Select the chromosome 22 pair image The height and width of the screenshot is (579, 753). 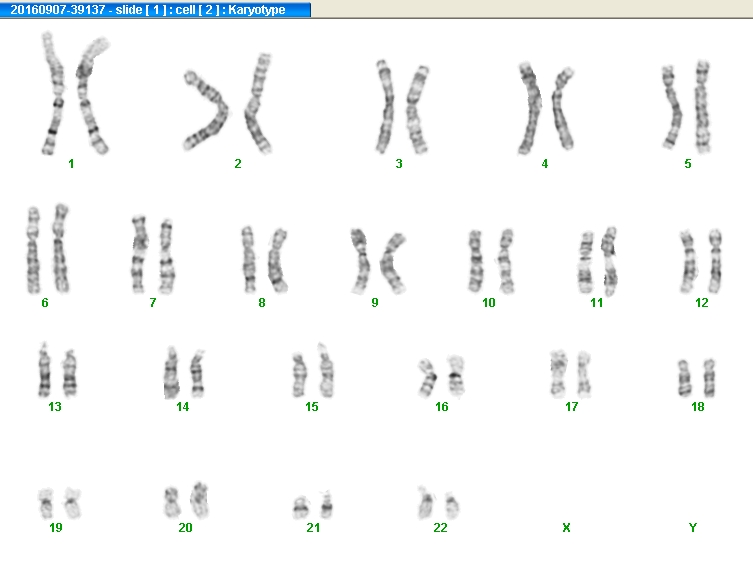pos(439,503)
